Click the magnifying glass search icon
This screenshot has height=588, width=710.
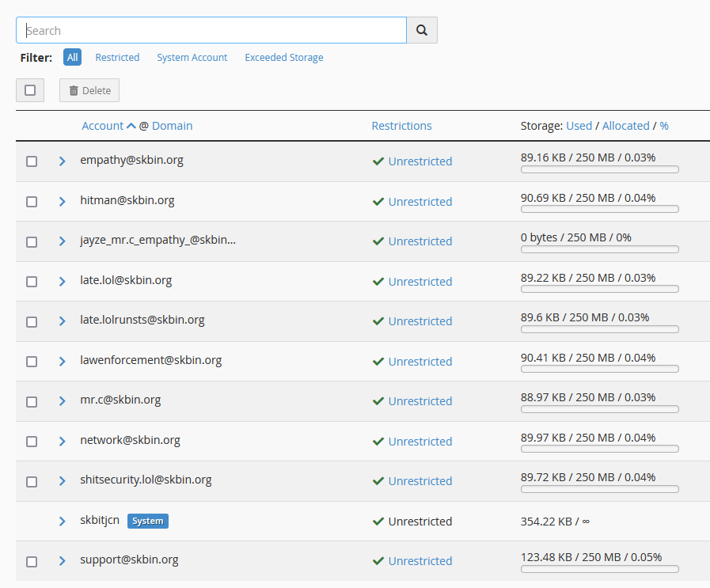pyautogui.click(x=422, y=30)
